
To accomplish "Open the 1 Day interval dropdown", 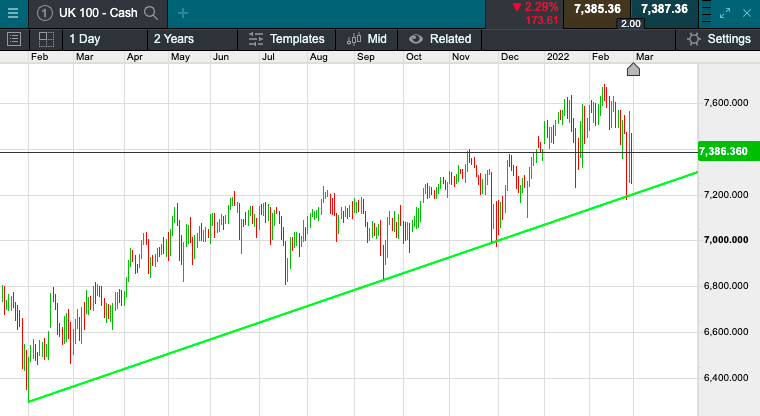I will pyautogui.click(x=84, y=39).
